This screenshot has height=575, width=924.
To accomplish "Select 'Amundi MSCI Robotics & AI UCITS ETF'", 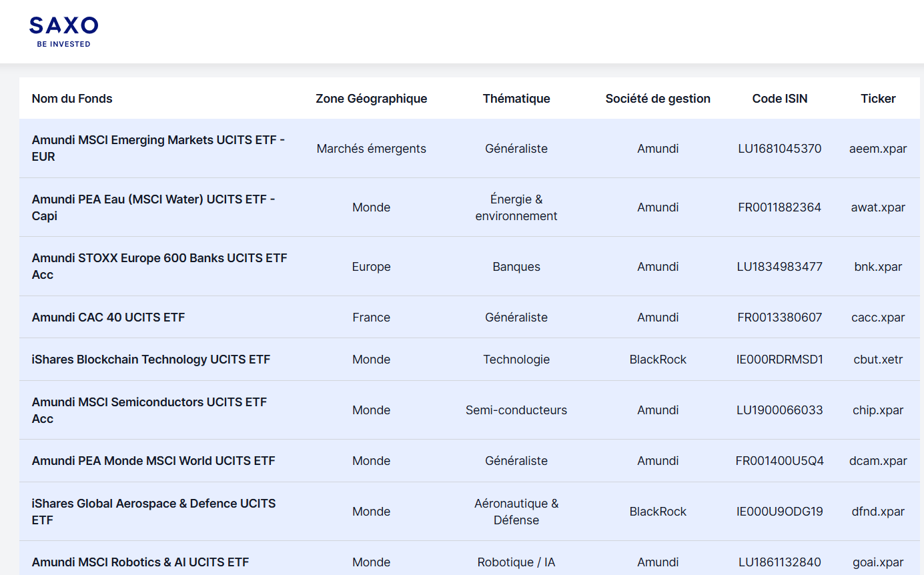I will [140, 562].
